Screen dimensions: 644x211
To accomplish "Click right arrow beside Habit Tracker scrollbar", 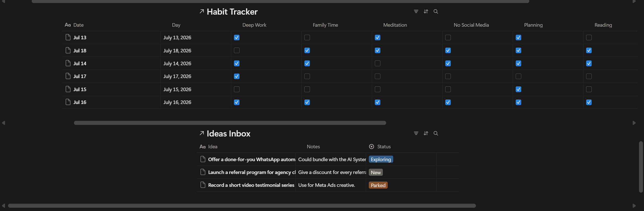I will 634,123.
